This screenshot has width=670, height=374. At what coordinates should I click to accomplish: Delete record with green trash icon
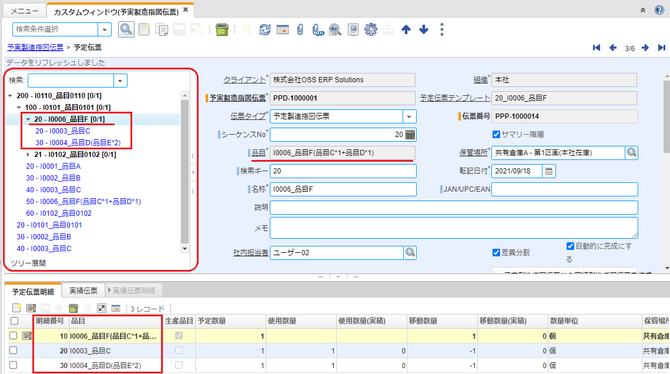pyautogui.click(x=222, y=29)
